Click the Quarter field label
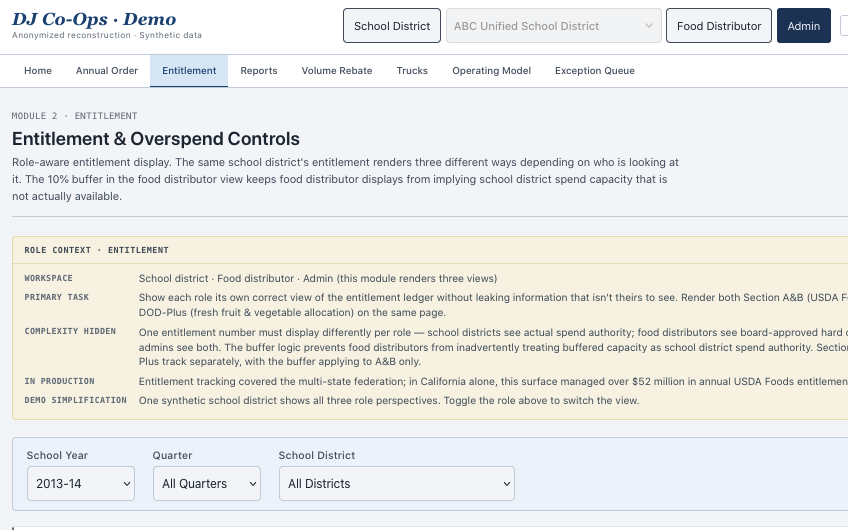Screen dimensions: 848x530 [x=172, y=455]
